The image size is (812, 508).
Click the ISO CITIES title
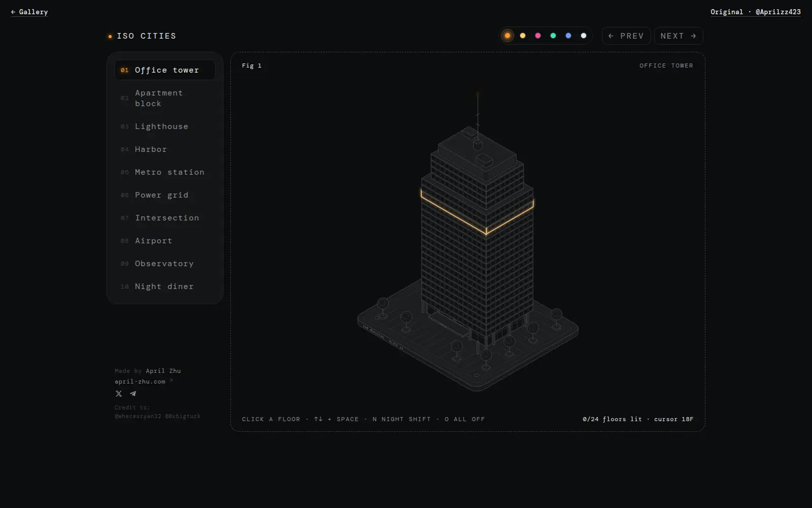coord(147,36)
